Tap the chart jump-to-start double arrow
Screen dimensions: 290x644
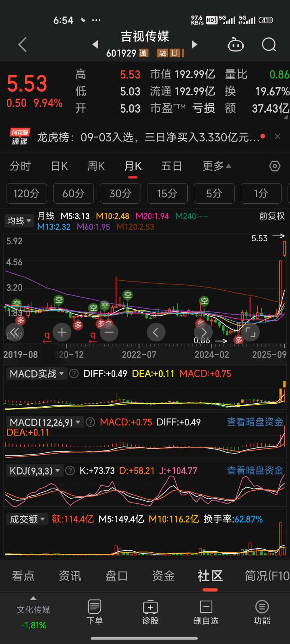(15, 332)
